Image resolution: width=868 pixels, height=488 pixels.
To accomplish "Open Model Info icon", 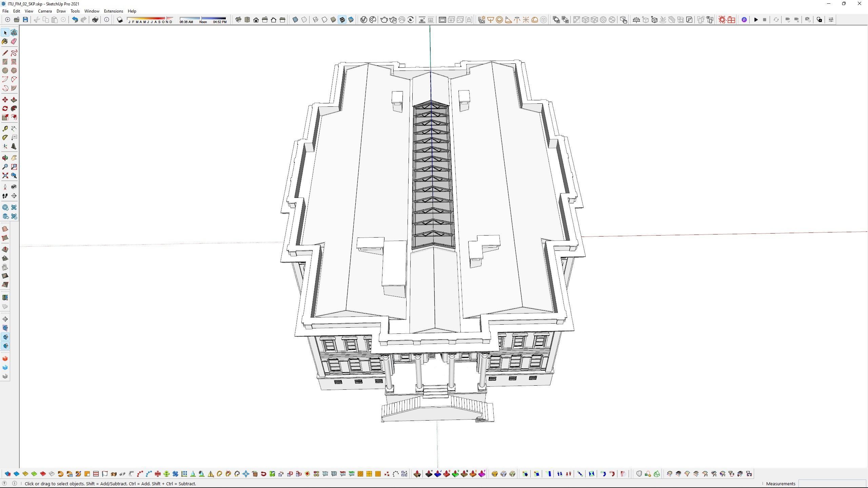I will click(x=106, y=20).
